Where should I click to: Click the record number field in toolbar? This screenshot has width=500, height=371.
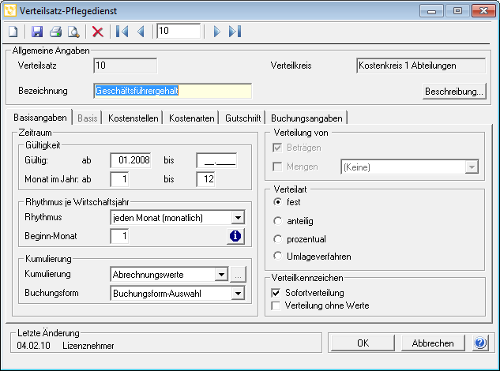click(178, 31)
